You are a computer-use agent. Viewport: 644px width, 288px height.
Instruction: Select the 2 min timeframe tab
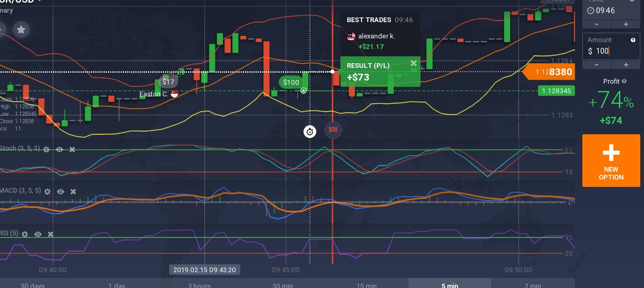tap(533, 285)
